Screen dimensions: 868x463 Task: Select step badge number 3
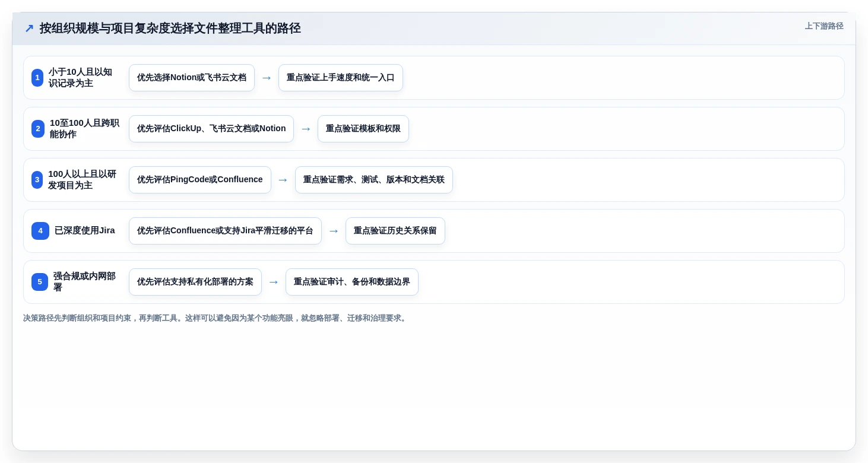(x=37, y=180)
